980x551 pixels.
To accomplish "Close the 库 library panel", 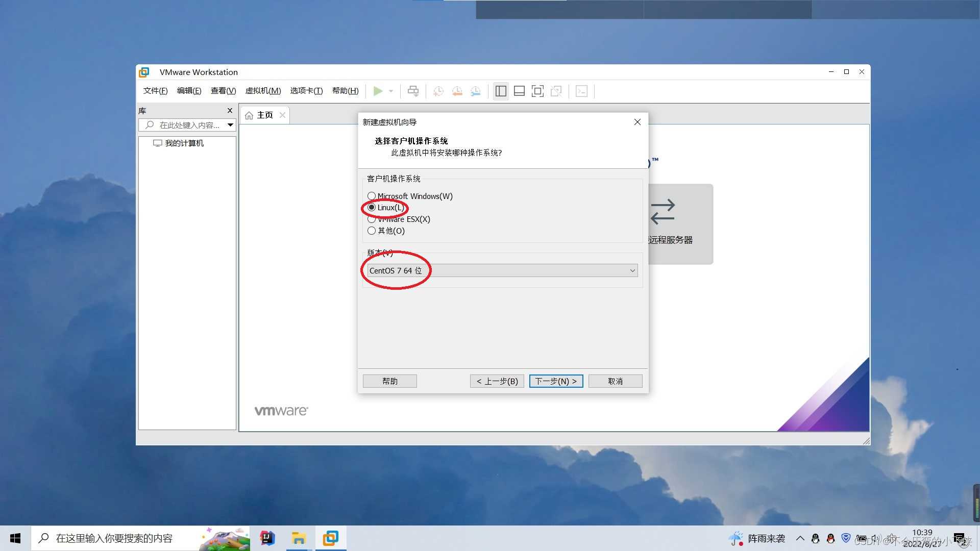I will tap(230, 111).
